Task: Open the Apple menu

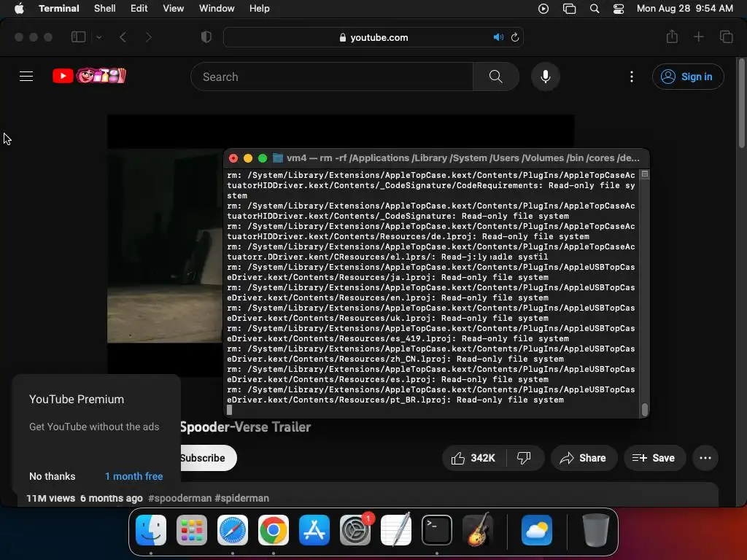Action: click(19, 9)
